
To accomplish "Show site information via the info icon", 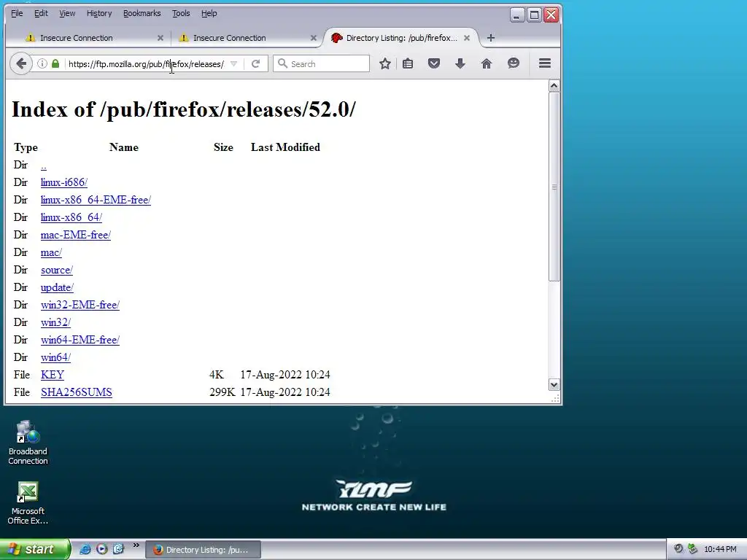I will (x=42, y=63).
